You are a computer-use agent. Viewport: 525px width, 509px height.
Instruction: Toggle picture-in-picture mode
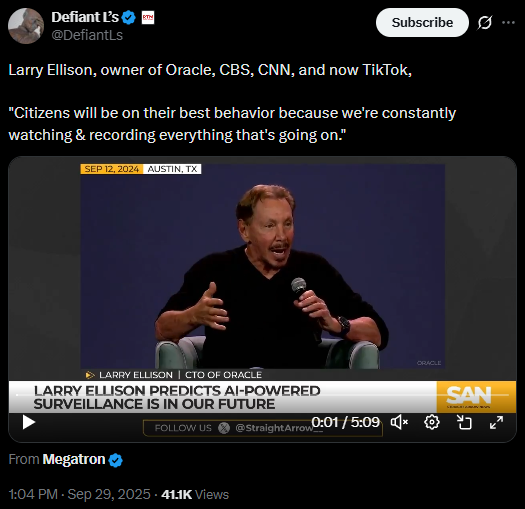point(464,422)
